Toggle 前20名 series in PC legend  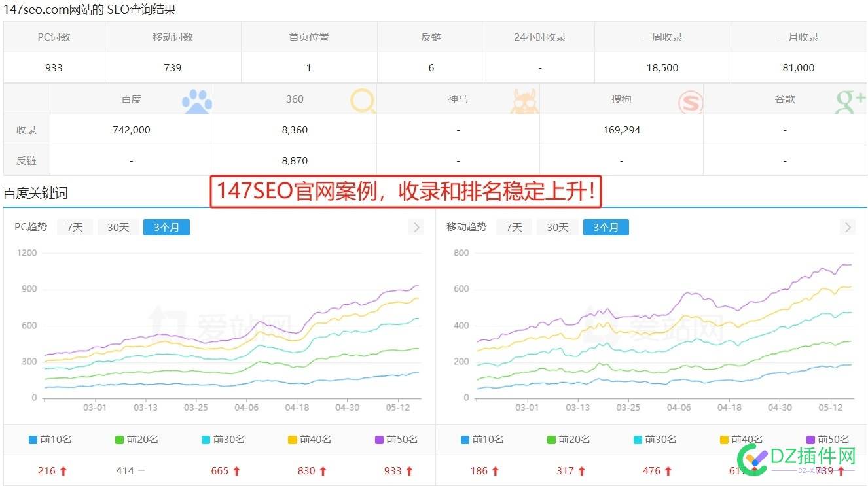[x=137, y=440]
